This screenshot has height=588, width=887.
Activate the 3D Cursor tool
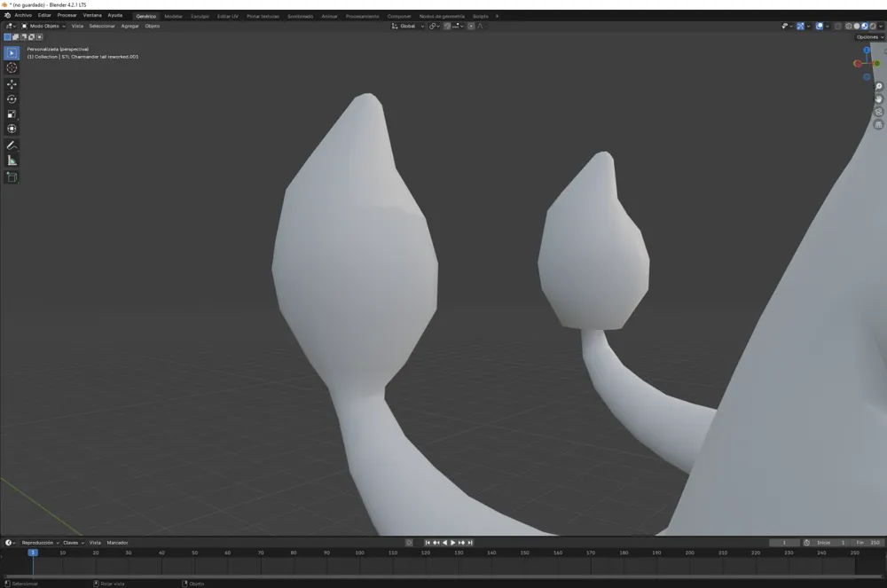tap(12, 67)
